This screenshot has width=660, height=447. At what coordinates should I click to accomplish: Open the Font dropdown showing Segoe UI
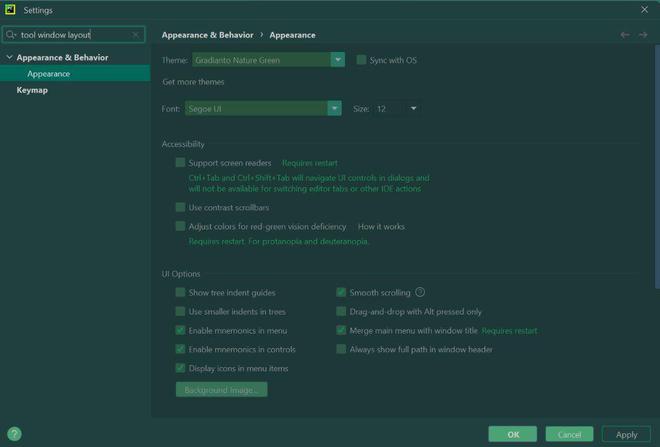tap(263, 109)
